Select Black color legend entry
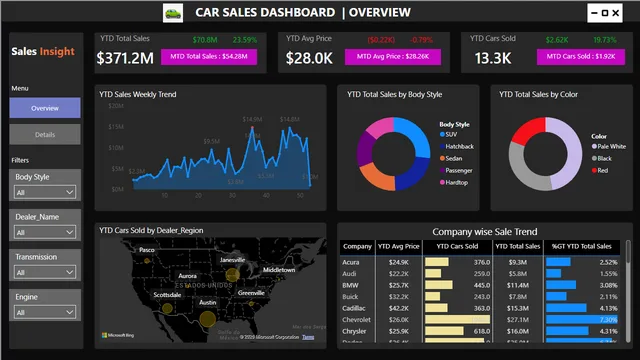The width and height of the screenshot is (640, 360). point(602,158)
